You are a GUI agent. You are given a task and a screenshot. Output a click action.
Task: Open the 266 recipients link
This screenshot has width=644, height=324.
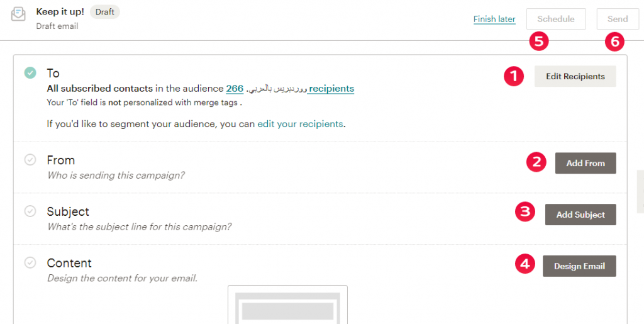(x=234, y=89)
